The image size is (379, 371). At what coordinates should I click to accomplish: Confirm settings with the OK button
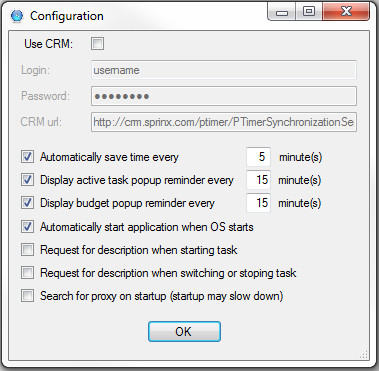(184, 331)
